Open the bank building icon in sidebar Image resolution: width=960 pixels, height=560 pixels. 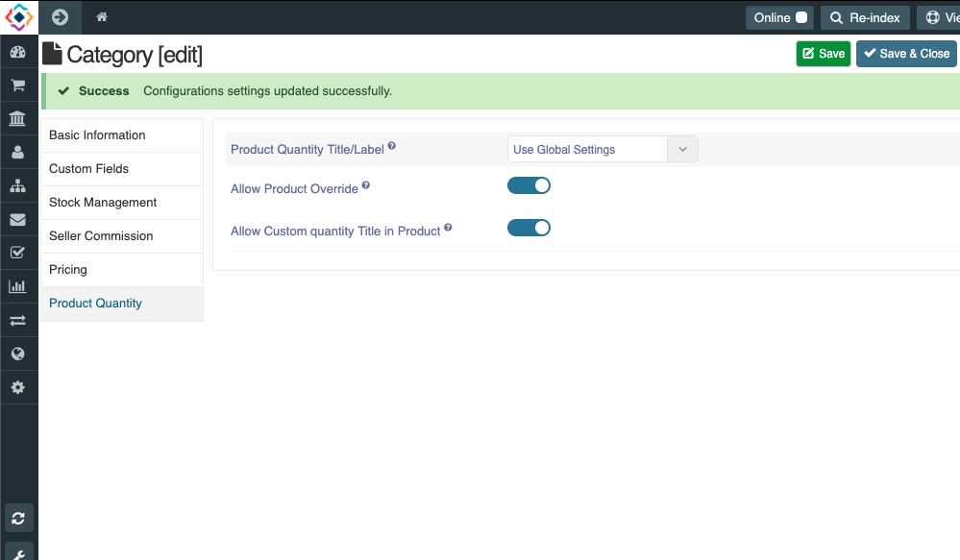click(17, 118)
